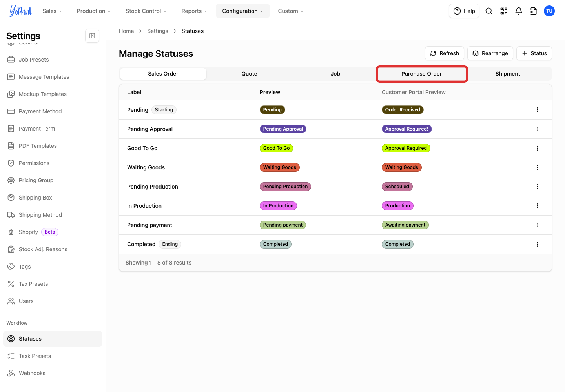Open options menu for Pending payment row
The width and height of the screenshot is (565, 392).
coord(538,225)
